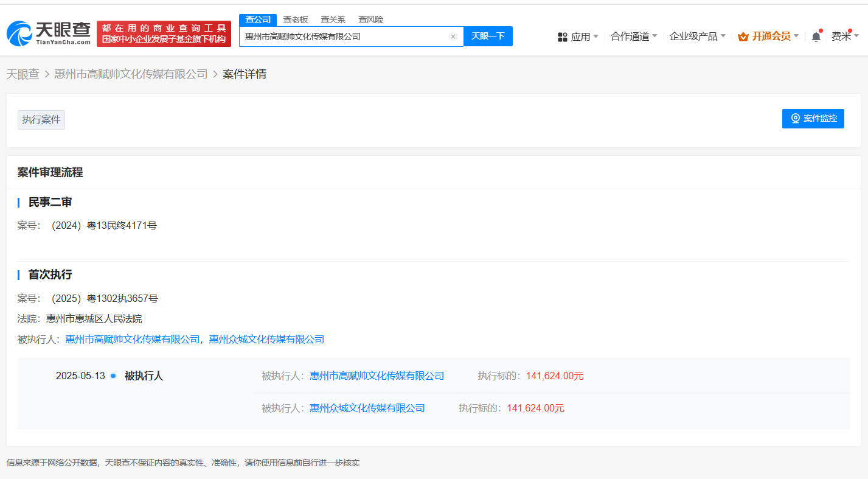868x479 pixels.
Task: Switch to the 查关系 search tab
Action: click(333, 19)
